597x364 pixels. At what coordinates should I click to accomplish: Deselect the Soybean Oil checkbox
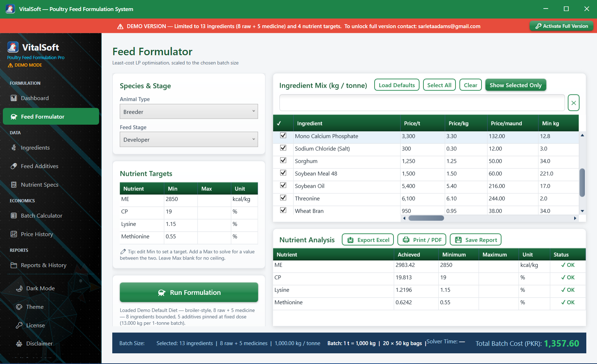283,185
